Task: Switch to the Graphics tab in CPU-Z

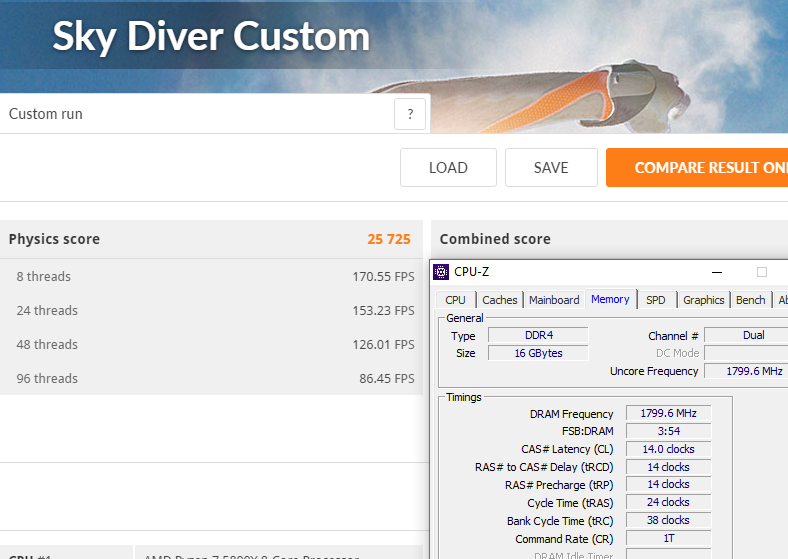Action: (x=704, y=300)
